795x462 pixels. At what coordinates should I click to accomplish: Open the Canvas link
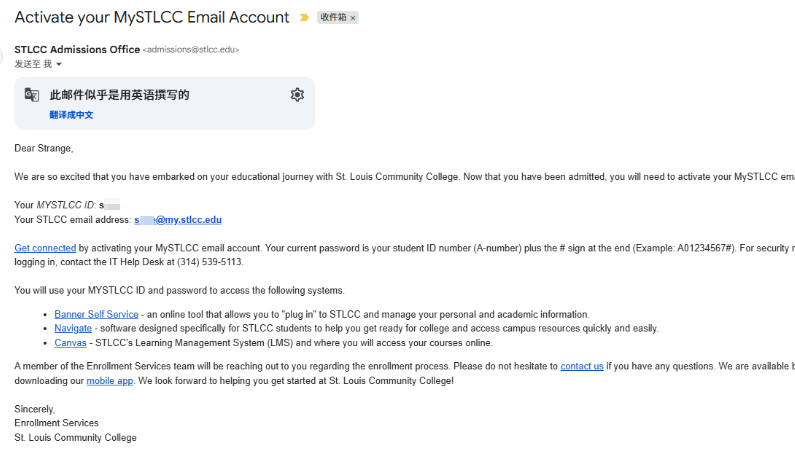coord(70,342)
